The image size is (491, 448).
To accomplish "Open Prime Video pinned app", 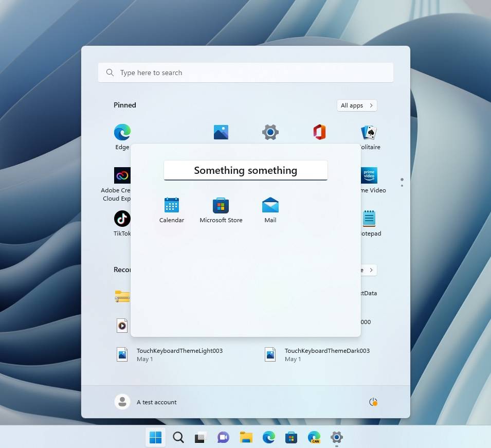I will [369, 175].
